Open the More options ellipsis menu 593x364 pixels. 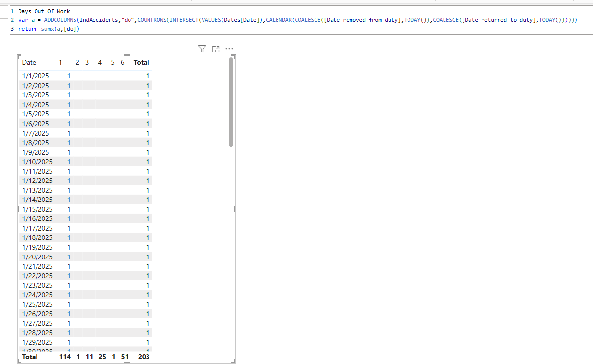pyautogui.click(x=229, y=49)
